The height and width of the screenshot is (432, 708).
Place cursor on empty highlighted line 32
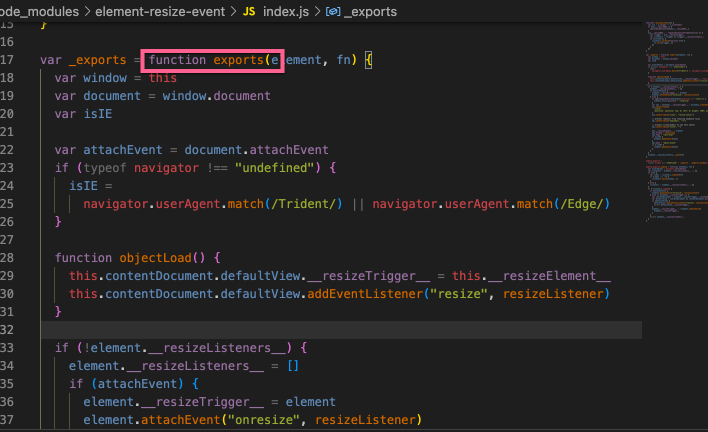341,330
